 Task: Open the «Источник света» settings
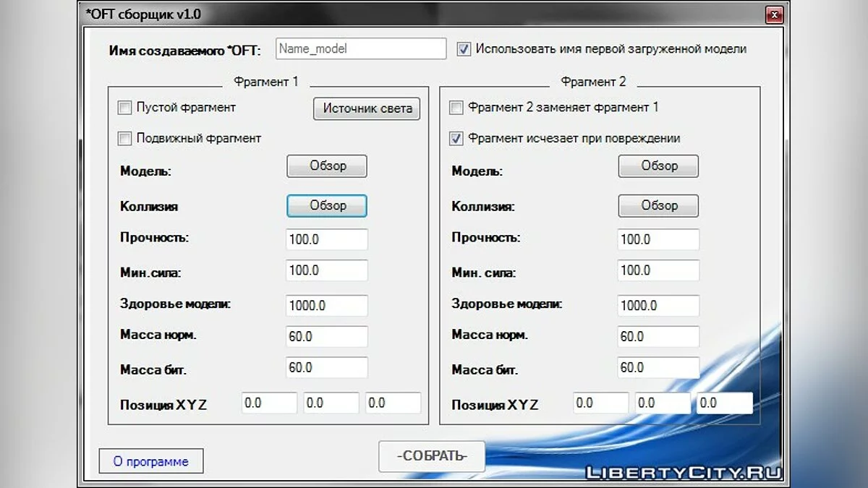click(x=366, y=108)
